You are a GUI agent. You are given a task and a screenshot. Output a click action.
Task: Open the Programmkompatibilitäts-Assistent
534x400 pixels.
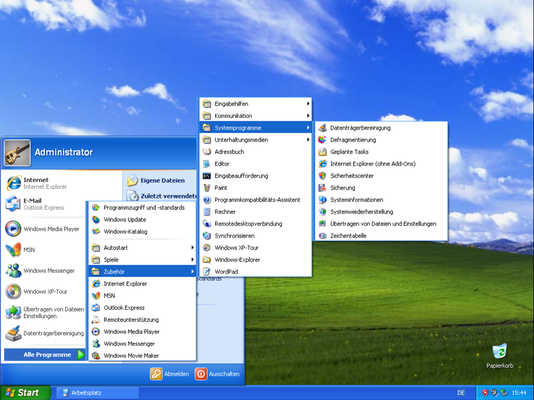[255, 200]
